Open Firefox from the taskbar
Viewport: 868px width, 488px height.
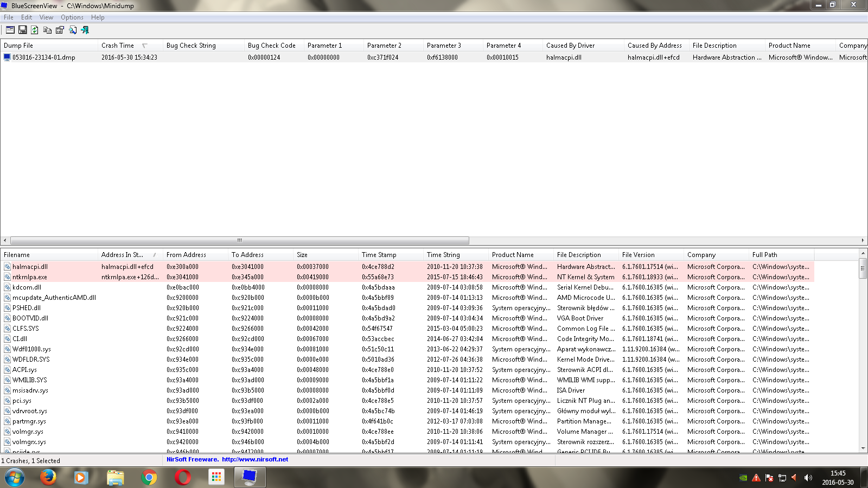pos(48,477)
